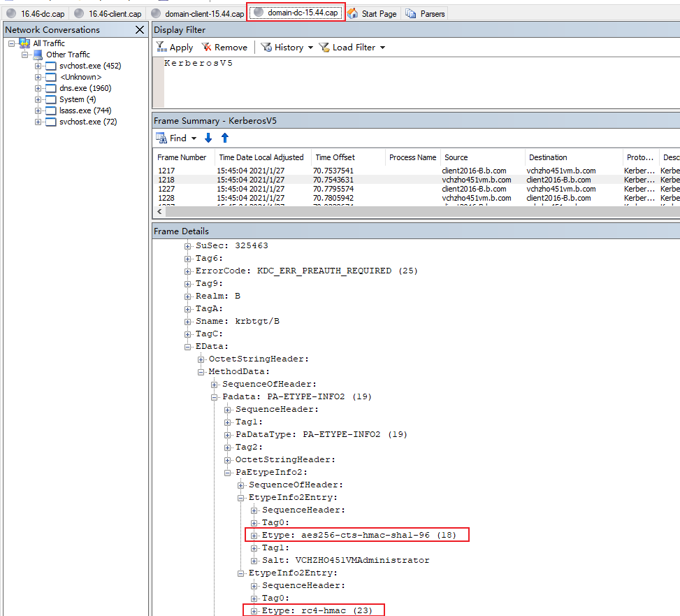Image resolution: width=680 pixels, height=616 pixels.
Task: Select frame 1218 row
Action: (x=417, y=180)
